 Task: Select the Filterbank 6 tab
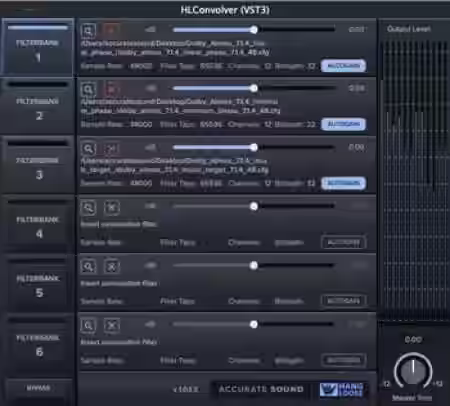click(x=38, y=342)
